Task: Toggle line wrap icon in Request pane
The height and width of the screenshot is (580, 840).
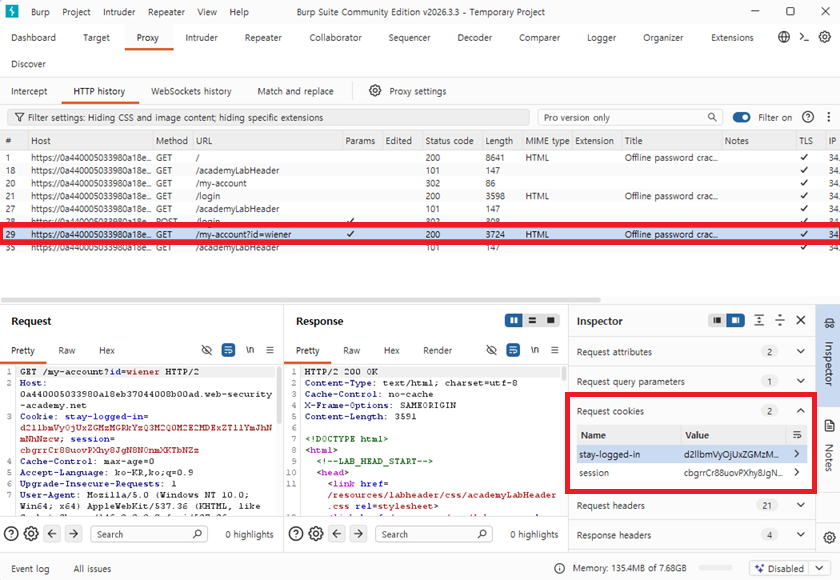Action: point(228,350)
